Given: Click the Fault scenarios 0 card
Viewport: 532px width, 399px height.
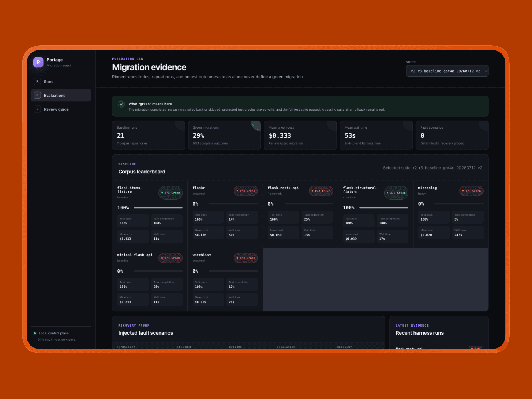Looking at the screenshot, I should click(x=452, y=135).
